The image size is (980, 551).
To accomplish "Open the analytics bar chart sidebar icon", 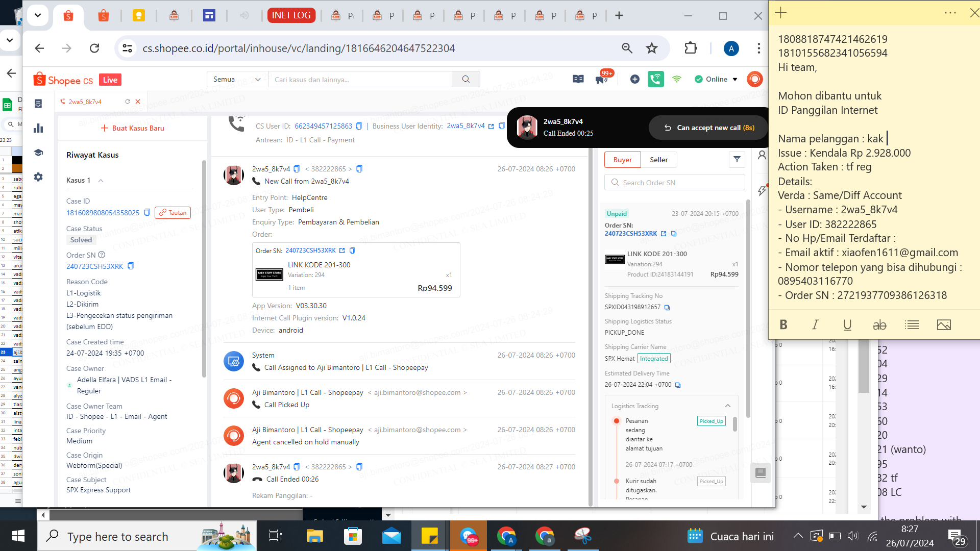I will pyautogui.click(x=38, y=128).
